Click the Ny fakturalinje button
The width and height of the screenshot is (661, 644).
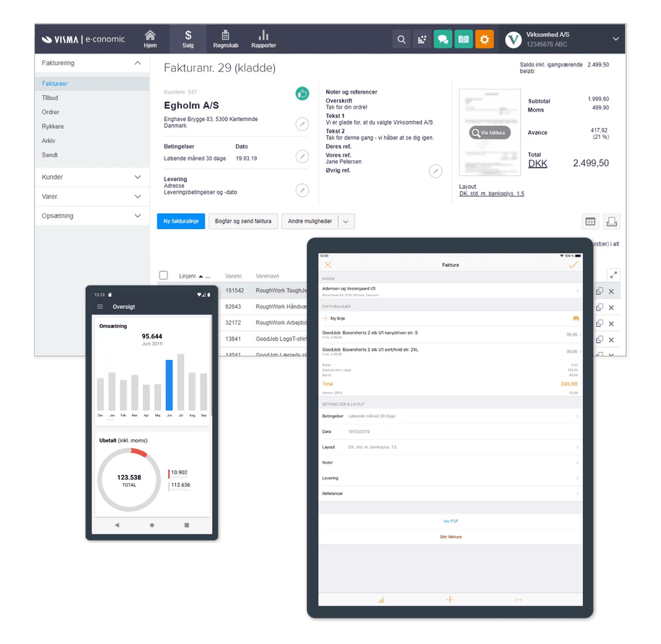tap(182, 222)
